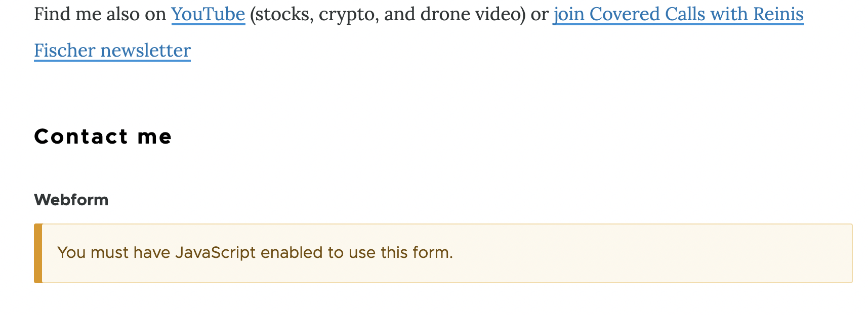868x315 pixels.
Task: Select the "Webform" label
Action: coord(71,200)
